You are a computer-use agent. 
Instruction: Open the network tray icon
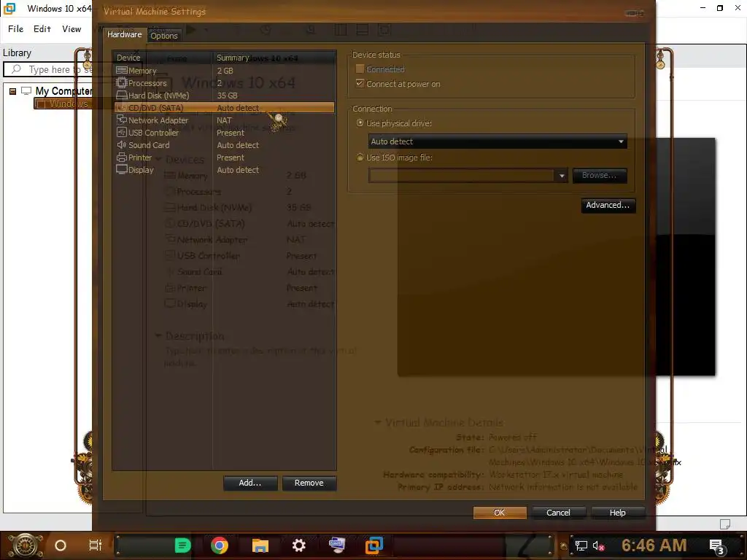point(581,545)
